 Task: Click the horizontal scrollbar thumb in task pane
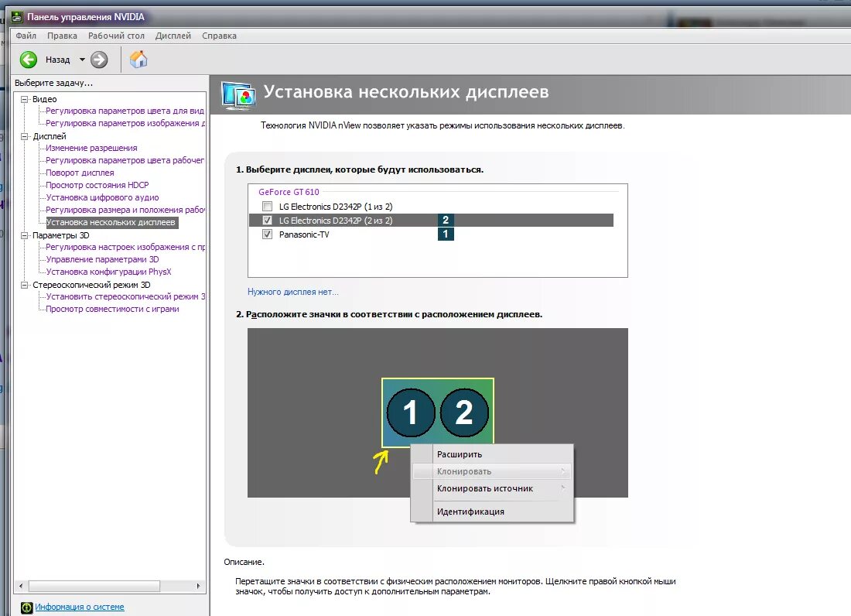point(94,586)
